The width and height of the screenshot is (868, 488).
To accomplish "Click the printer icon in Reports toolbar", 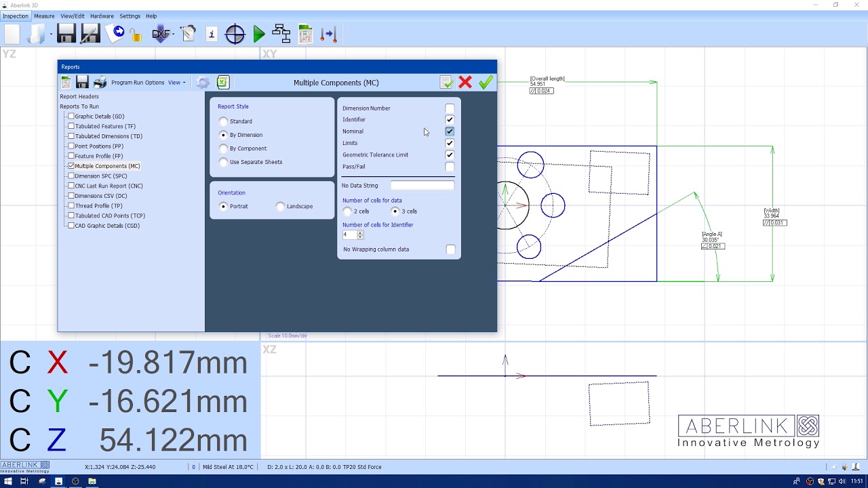I will pos(100,83).
